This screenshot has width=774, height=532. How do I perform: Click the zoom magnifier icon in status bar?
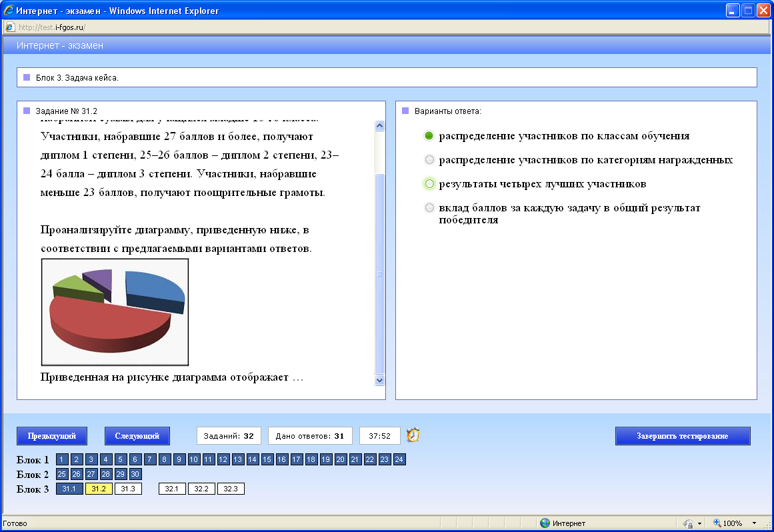[717, 523]
